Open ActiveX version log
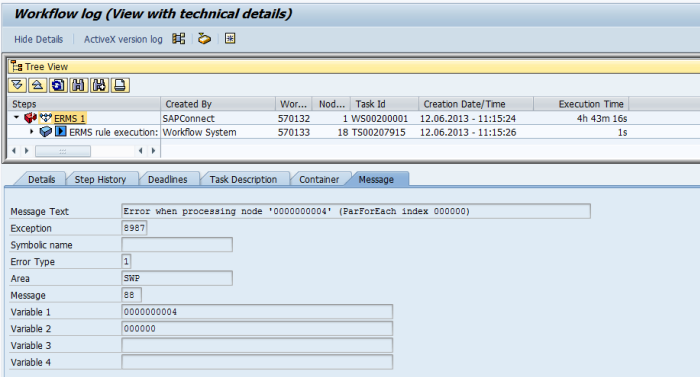Viewport: 700px width, 377px height. click(x=123, y=39)
